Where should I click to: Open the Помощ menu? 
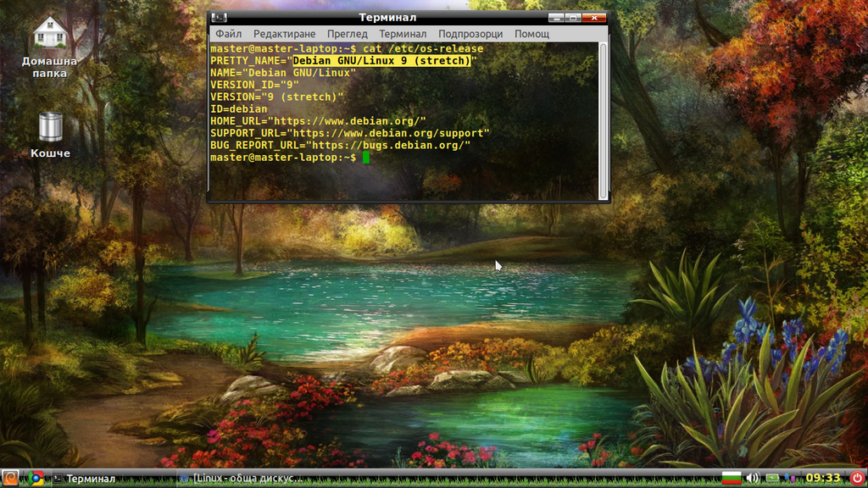(532, 34)
